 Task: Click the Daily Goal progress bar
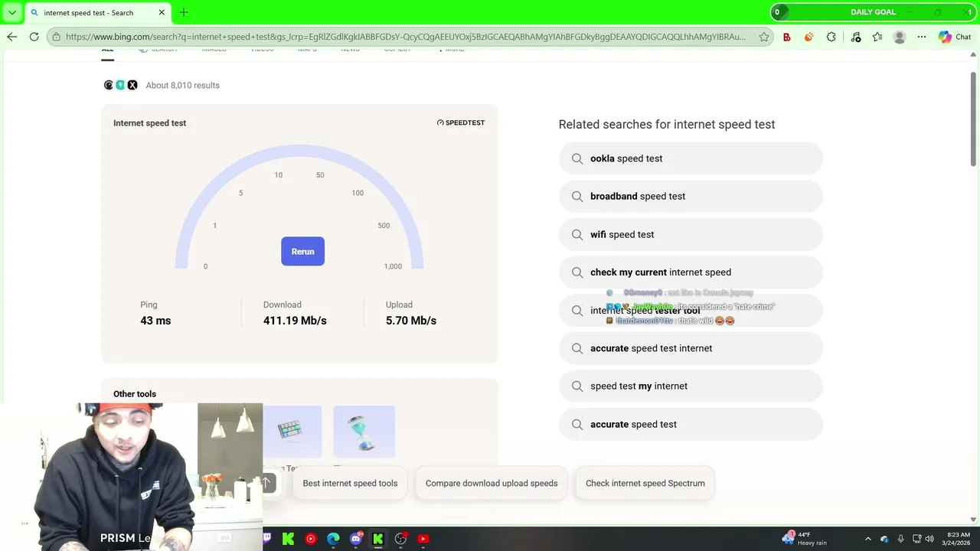click(x=874, y=12)
